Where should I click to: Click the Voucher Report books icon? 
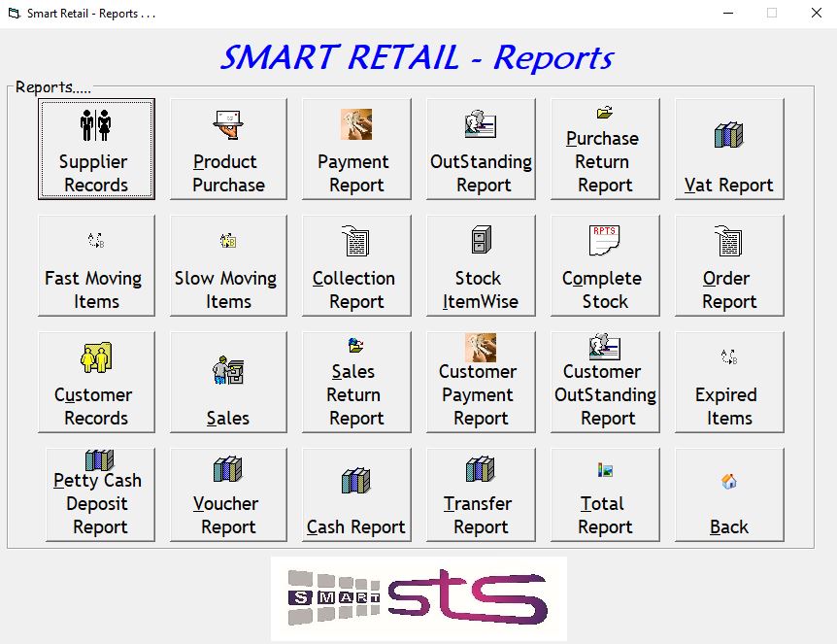[228, 469]
